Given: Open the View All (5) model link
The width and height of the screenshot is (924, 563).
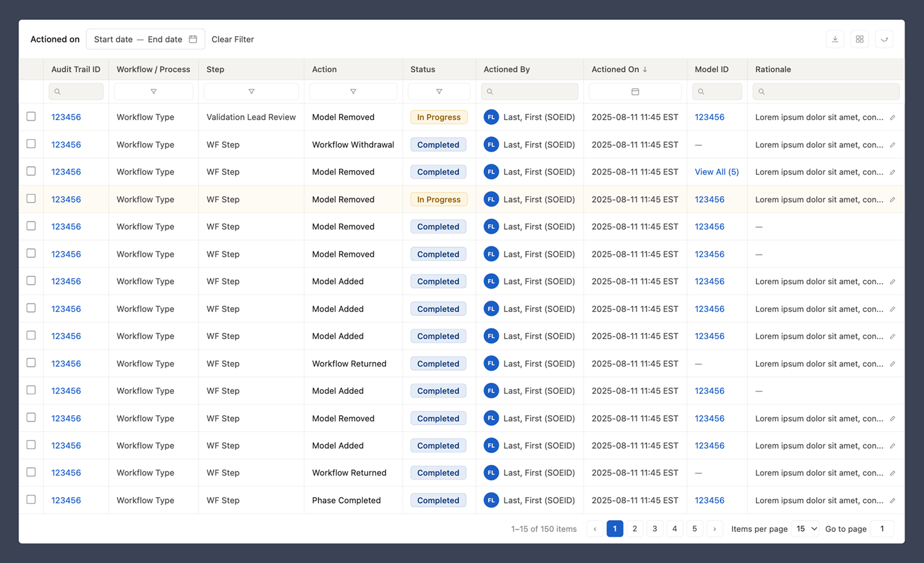Looking at the screenshot, I should click(x=716, y=172).
